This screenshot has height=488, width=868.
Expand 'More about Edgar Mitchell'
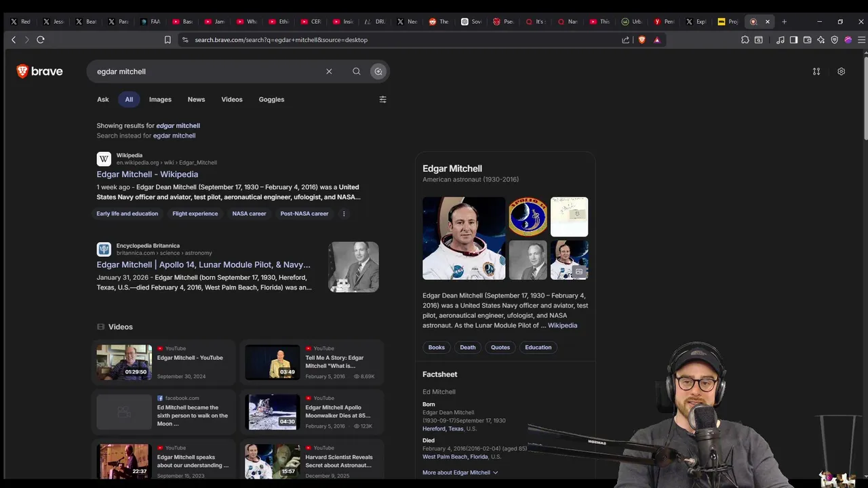tap(460, 472)
